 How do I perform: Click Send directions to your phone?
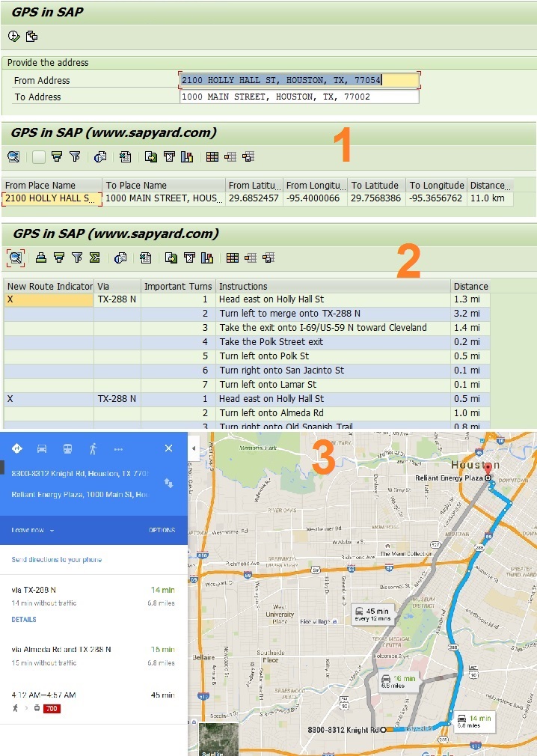point(57,560)
